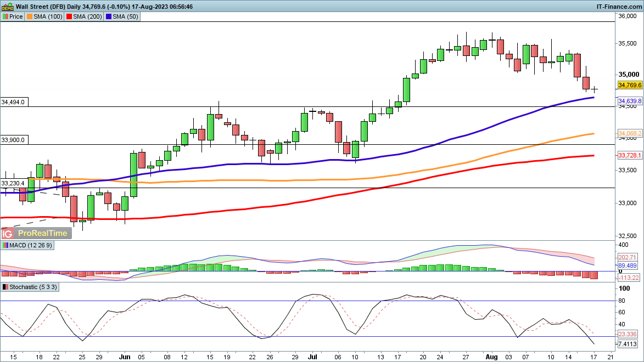
Task: Click the Jun date axis label
Action: coord(125,357)
